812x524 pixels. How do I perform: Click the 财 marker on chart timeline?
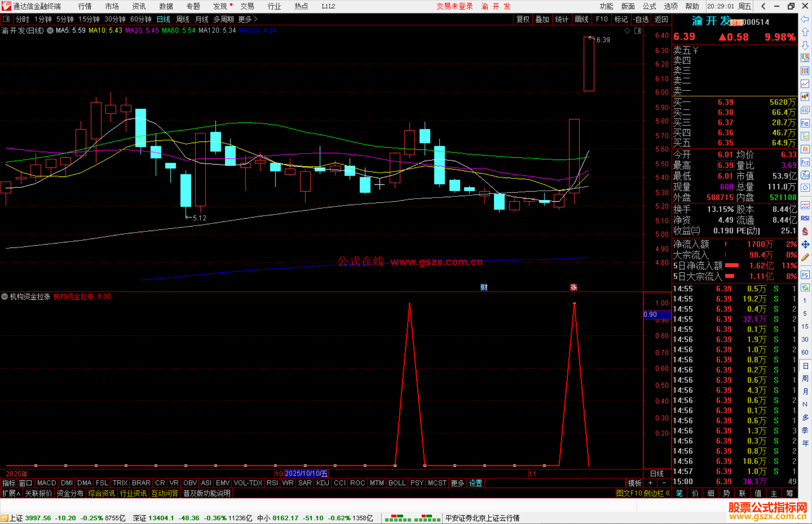tap(484, 287)
